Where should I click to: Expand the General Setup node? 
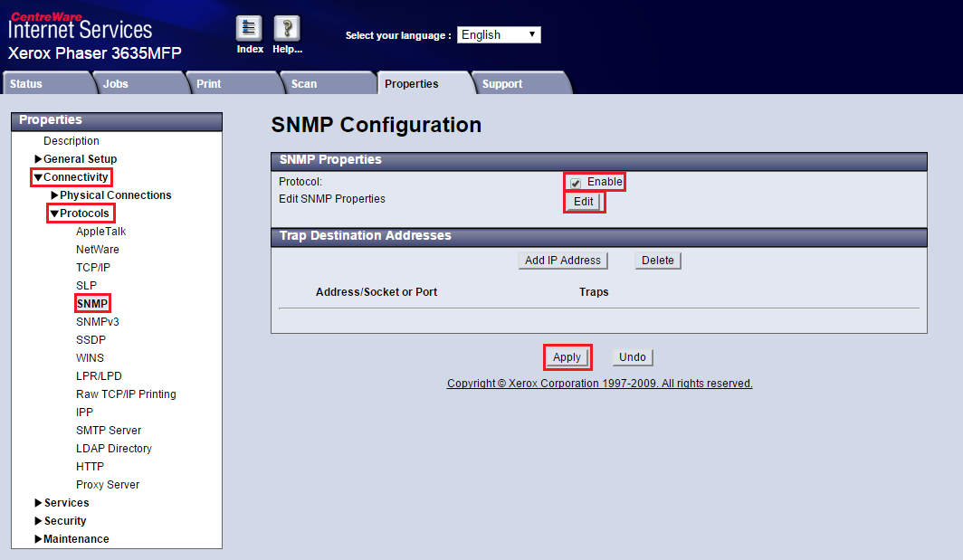point(38,159)
